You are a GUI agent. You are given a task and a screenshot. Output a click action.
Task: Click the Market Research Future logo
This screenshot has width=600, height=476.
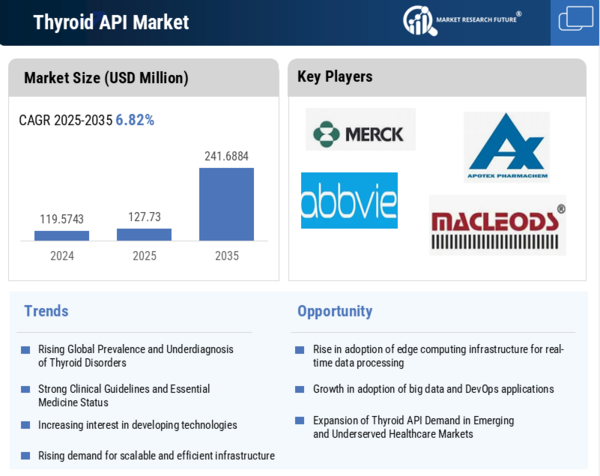click(x=462, y=20)
